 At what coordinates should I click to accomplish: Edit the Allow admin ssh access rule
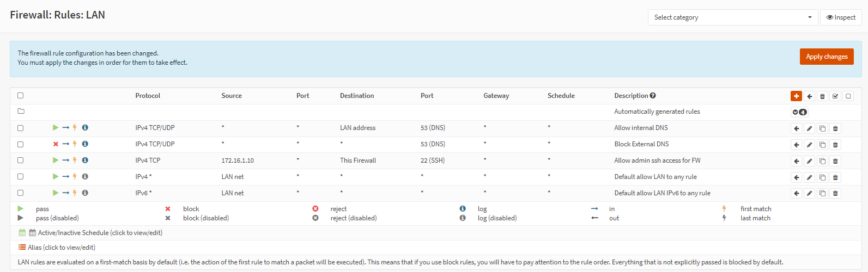pos(810,162)
